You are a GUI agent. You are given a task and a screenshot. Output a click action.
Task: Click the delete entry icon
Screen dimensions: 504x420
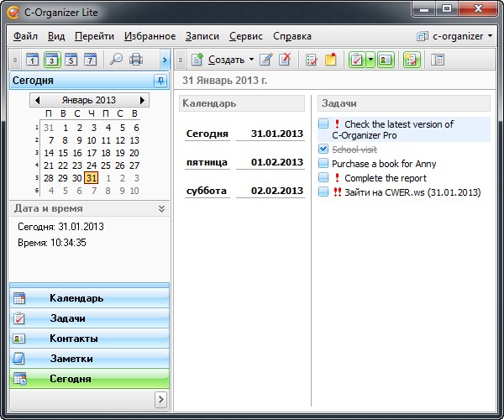[x=286, y=60]
